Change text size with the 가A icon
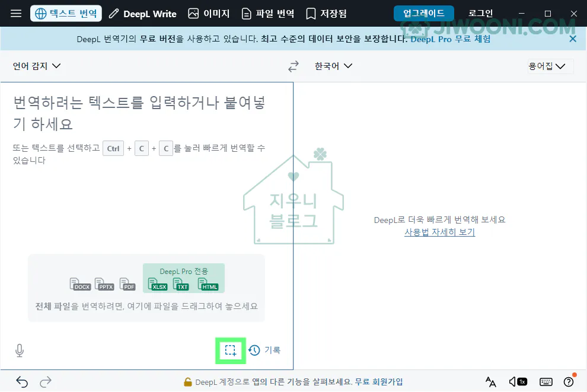This screenshot has height=392, width=587. (491, 382)
